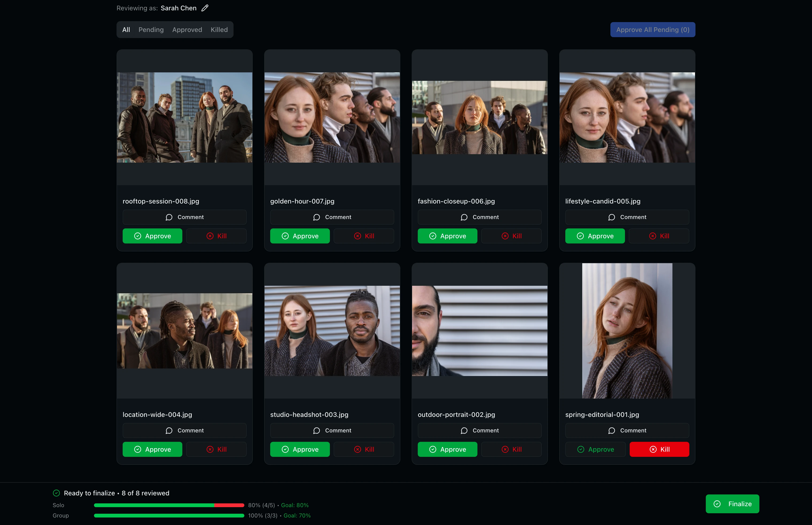Click the Approve All Pending button

pos(652,30)
